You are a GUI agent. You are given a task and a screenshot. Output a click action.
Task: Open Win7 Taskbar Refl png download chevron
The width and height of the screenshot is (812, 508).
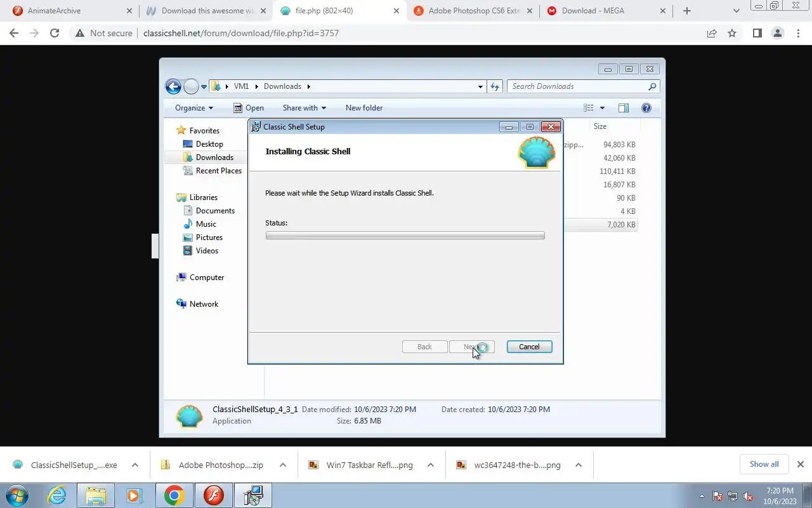coord(431,465)
